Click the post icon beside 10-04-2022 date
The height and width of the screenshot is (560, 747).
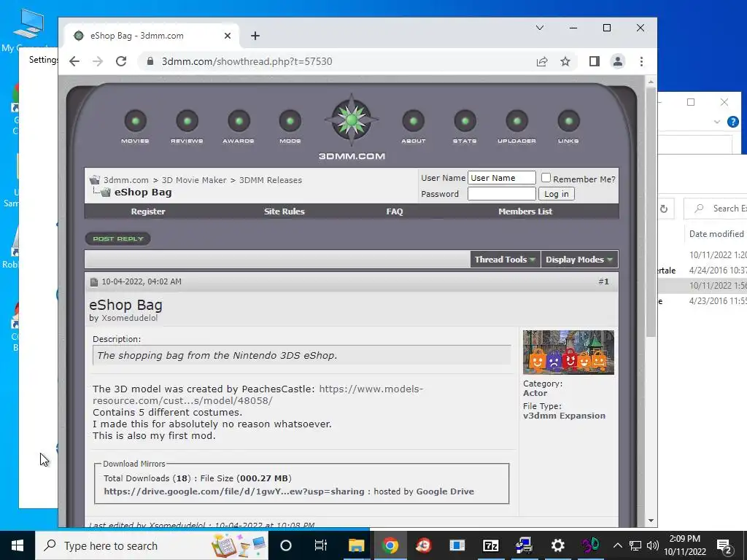pyautogui.click(x=94, y=282)
